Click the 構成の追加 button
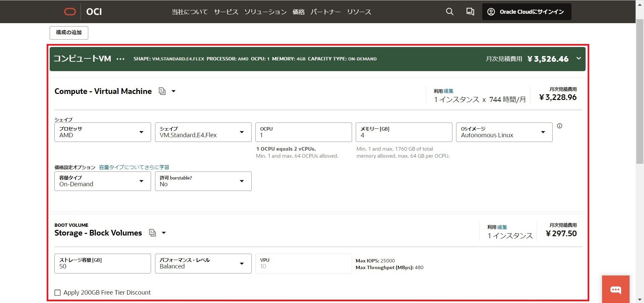Screen dimensions: 644x303 click(69, 33)
